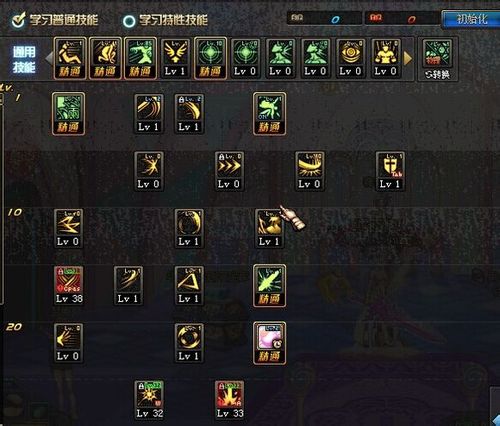Select the golden wings skill at Lv 1
Screen dimensions: 500x426
[x=175, y=58]
